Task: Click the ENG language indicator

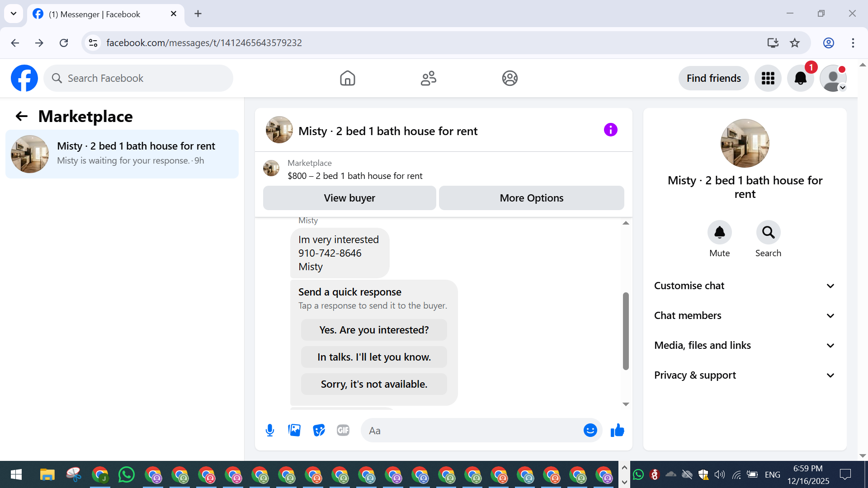Action: [x=773, y=474]
